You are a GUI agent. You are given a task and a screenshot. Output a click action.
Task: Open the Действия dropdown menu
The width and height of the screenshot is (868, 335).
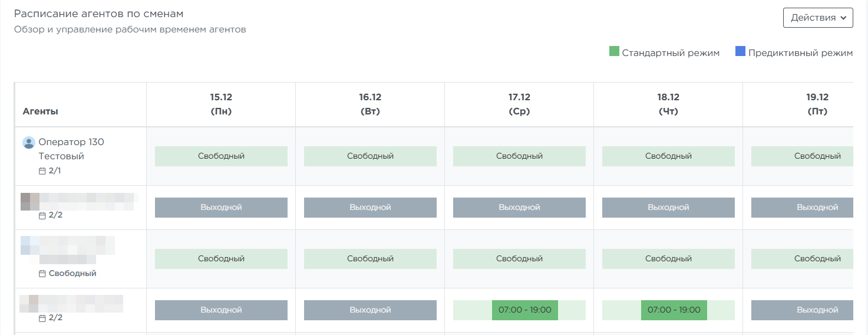pyautogui.click(x=818, y=18)
